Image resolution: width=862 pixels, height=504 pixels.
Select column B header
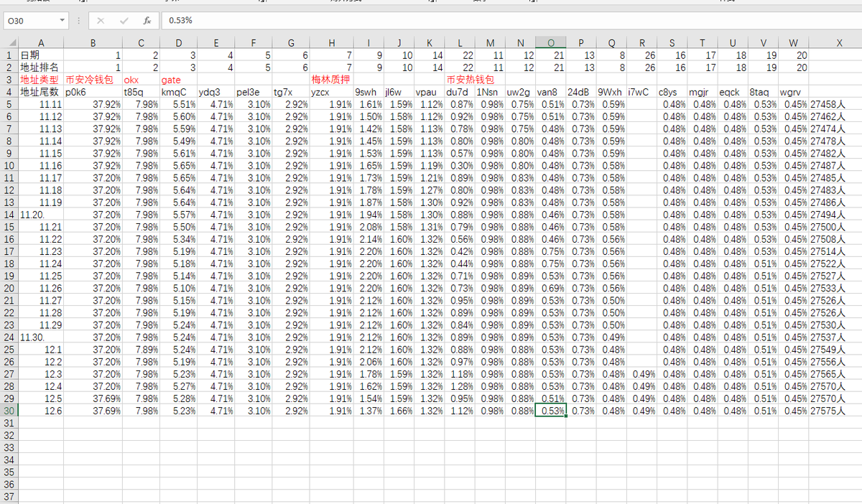(x=93, y=43)
